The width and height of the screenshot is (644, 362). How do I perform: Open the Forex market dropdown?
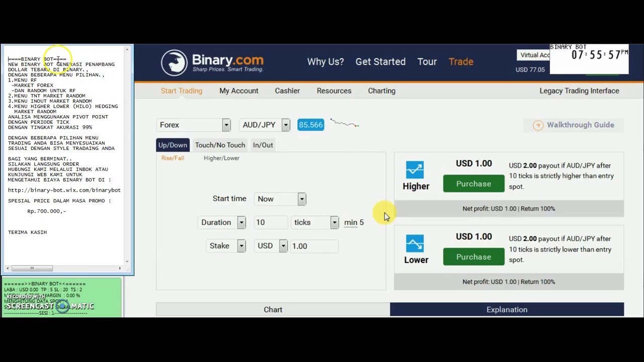(x=193, y=125)
